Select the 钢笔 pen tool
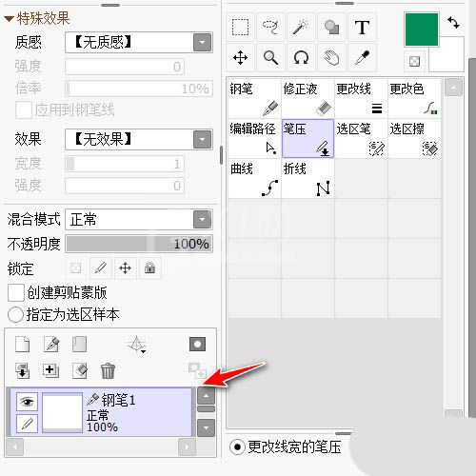Viewport: 476px width, 476px height. click(254, 99)
